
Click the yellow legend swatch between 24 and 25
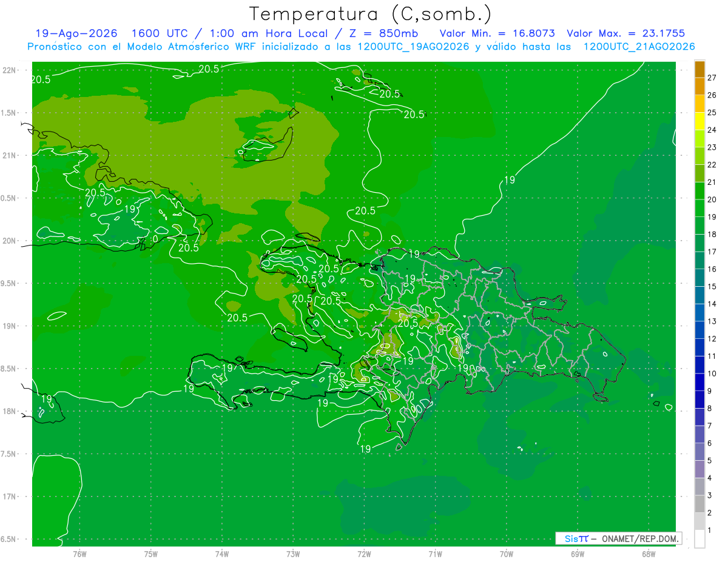(699, 121)
